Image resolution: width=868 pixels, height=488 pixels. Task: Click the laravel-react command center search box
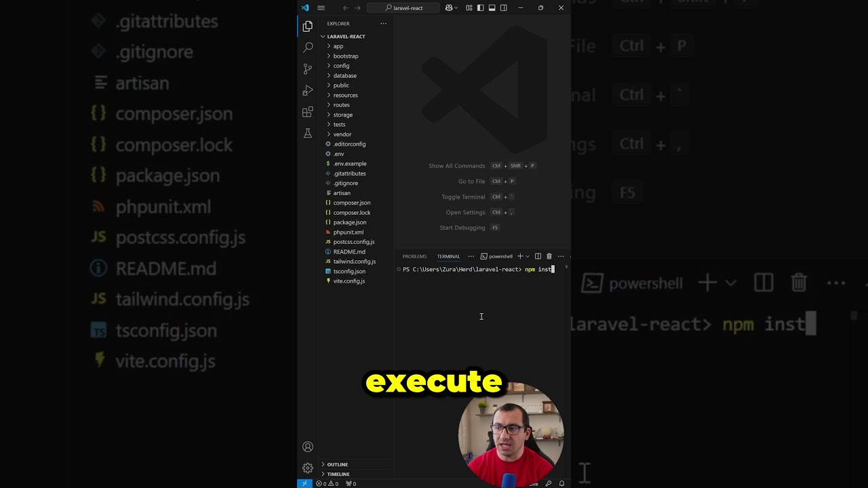[403, 8]
